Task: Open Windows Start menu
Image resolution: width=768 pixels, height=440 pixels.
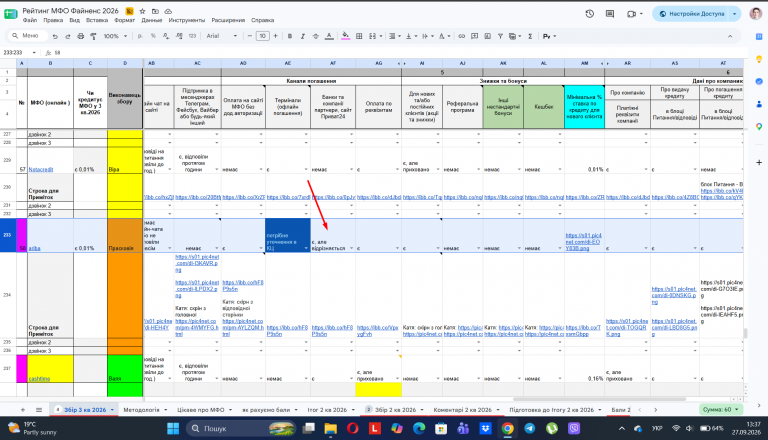Action: click(x=173, y=428)
